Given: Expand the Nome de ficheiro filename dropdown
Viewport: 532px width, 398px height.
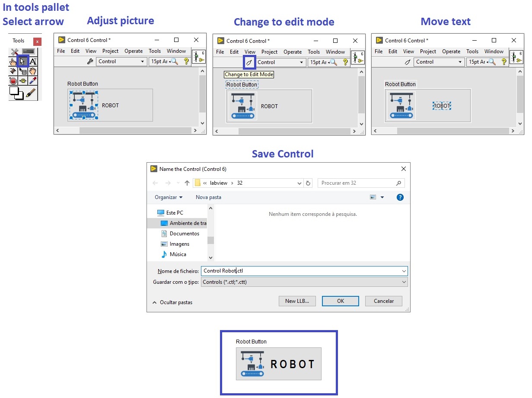Looking at the screenshot, I should [404, 271].
